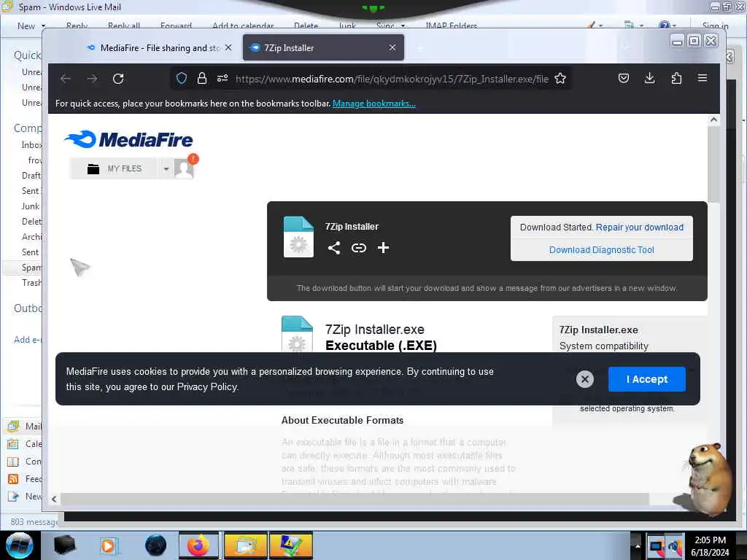This screenshot has height=560, width=747.
Task: Close the 7Zip Installer tab
Action: [x=392, y=47]
